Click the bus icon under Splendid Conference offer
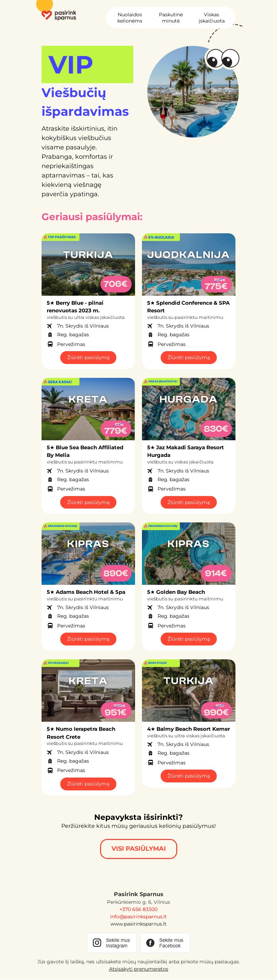The image size is (277, 980). pyautogui.click(x=150, y=344)
